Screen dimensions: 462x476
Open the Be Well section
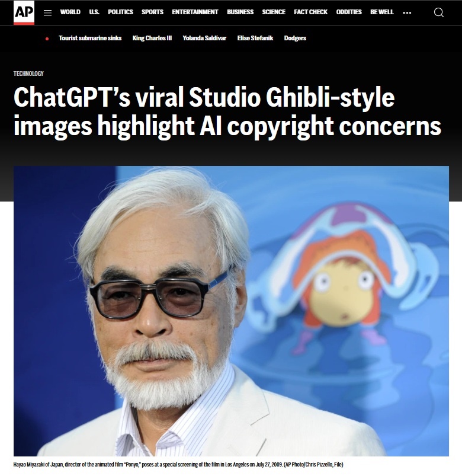point(381,12)
